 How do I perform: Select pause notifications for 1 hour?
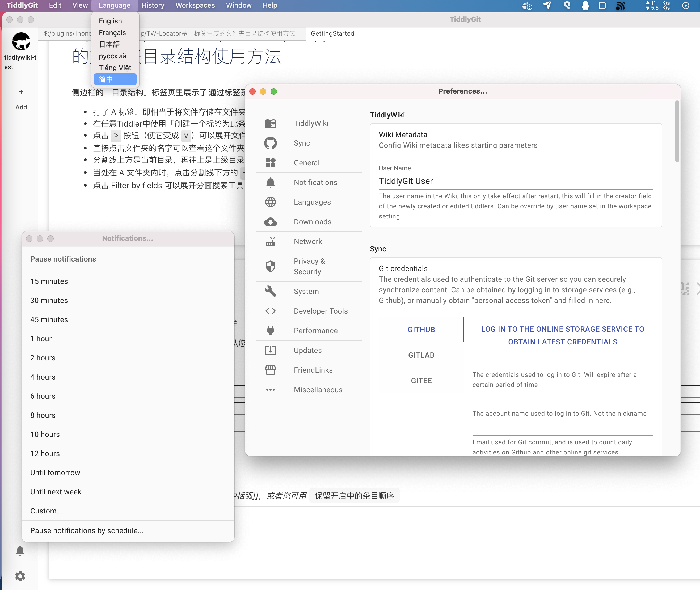click(x=41, y=338)
